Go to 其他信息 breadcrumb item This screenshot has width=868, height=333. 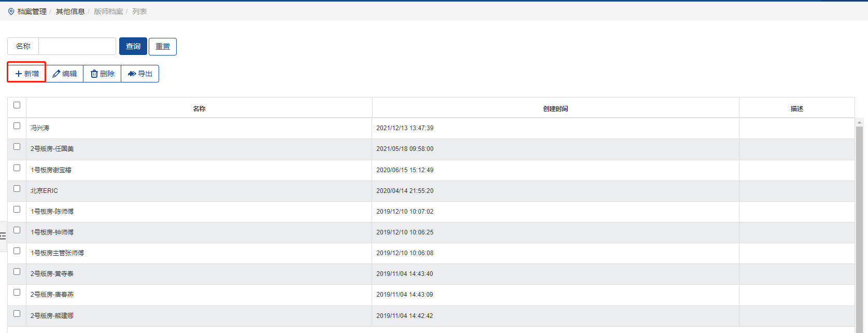click(x=70, y=11)
